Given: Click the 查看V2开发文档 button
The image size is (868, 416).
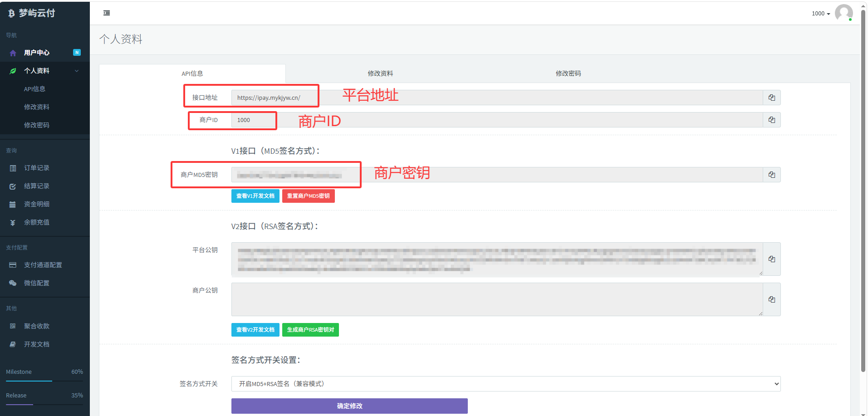Looking at the screenshot, I should point(255,330).
